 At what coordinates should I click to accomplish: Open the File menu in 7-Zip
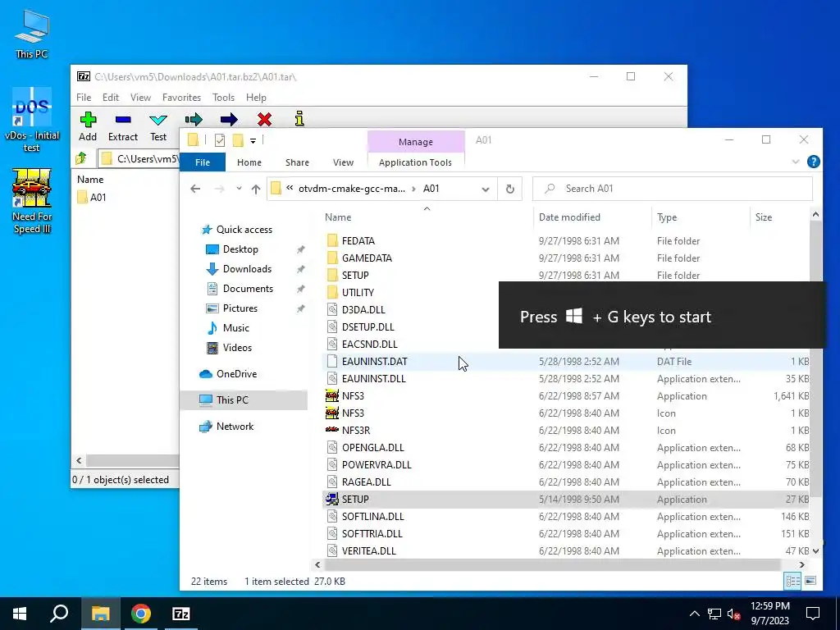tap(84, 98)
